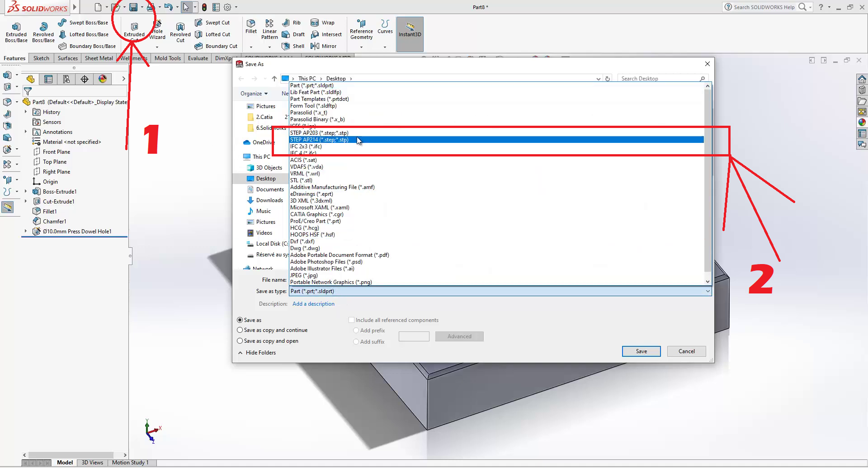Click the Fillet tool icon

(251, 24)
